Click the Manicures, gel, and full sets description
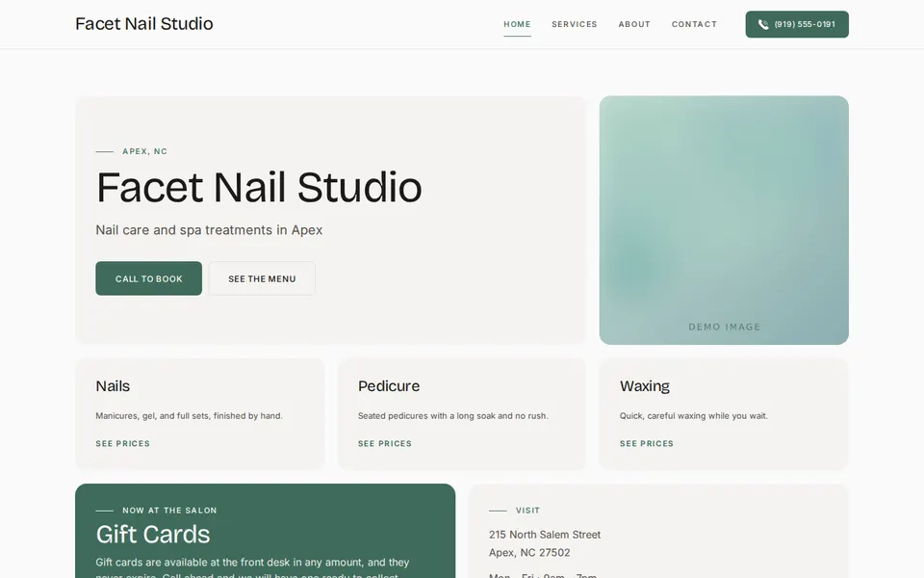 click(190, 416)
